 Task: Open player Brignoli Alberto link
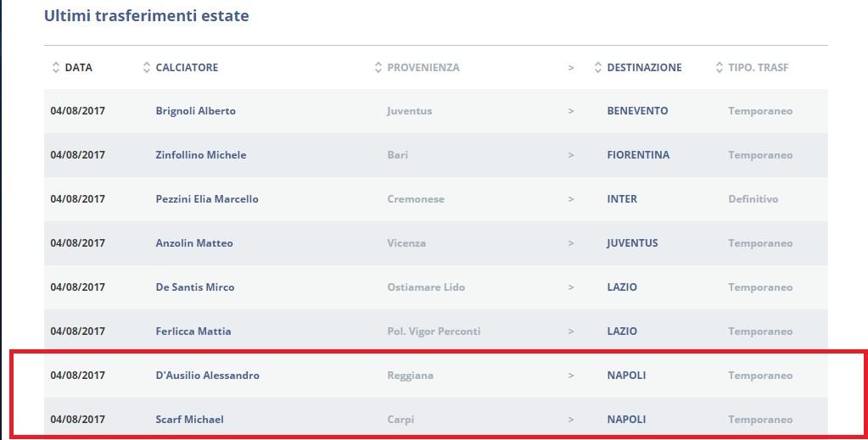195,111
